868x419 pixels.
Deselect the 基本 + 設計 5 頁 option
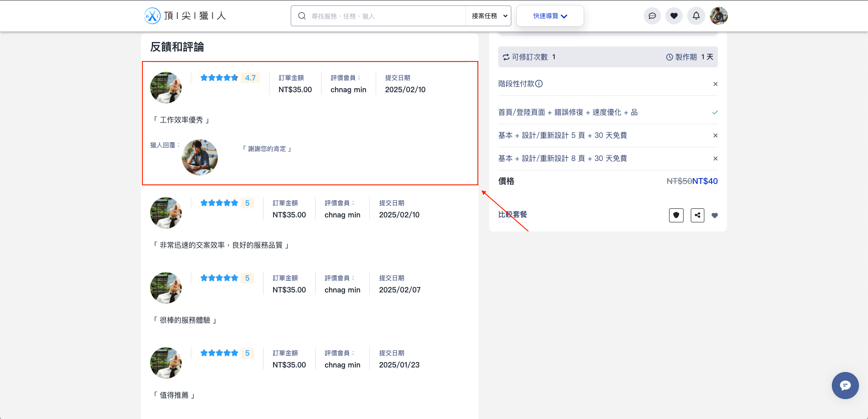coord(716,135)
